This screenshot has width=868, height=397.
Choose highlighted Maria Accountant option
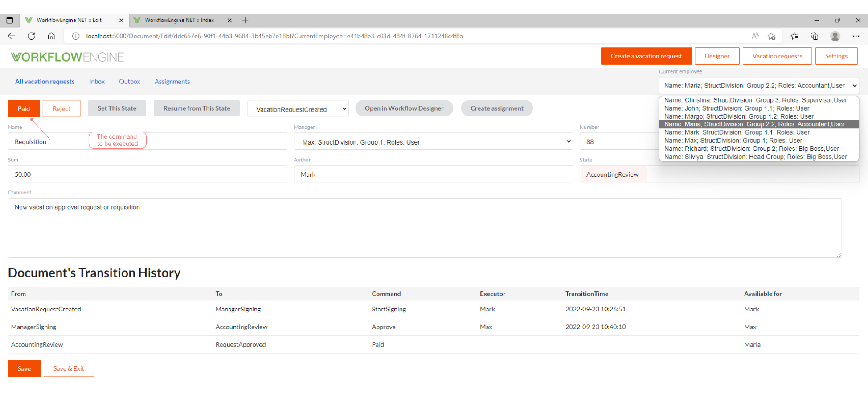coord(759,124)
